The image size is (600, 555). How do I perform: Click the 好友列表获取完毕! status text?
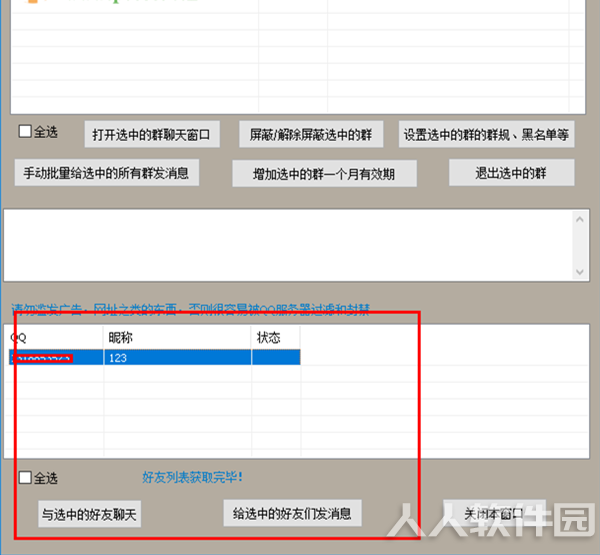coord(192,477)
